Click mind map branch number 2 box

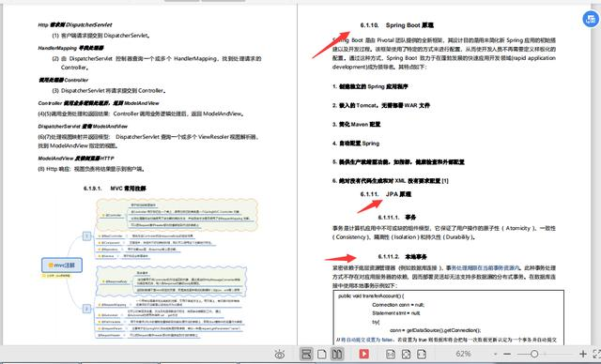[x=87, y=308]
